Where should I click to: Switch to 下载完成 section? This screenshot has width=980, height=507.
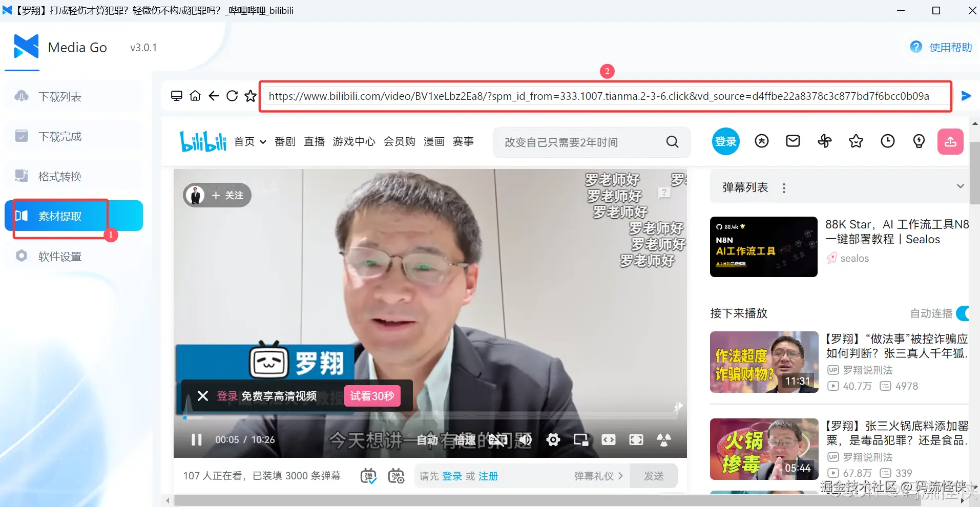[60, 136]
